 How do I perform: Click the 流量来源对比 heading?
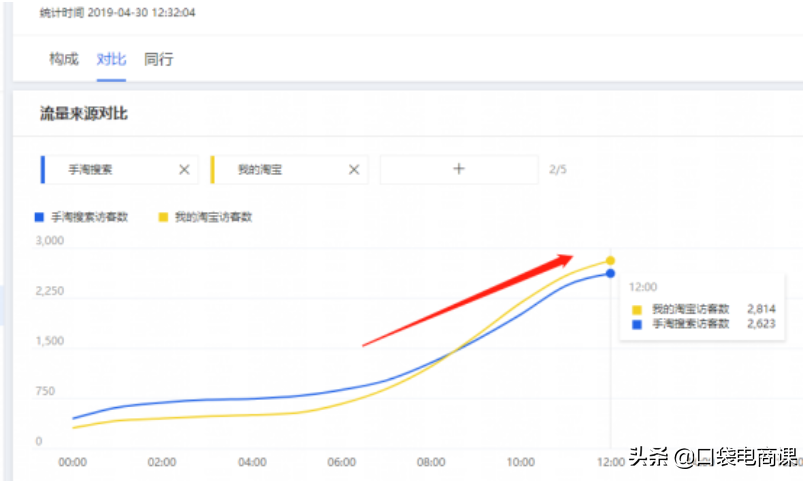tap(84, 114)
